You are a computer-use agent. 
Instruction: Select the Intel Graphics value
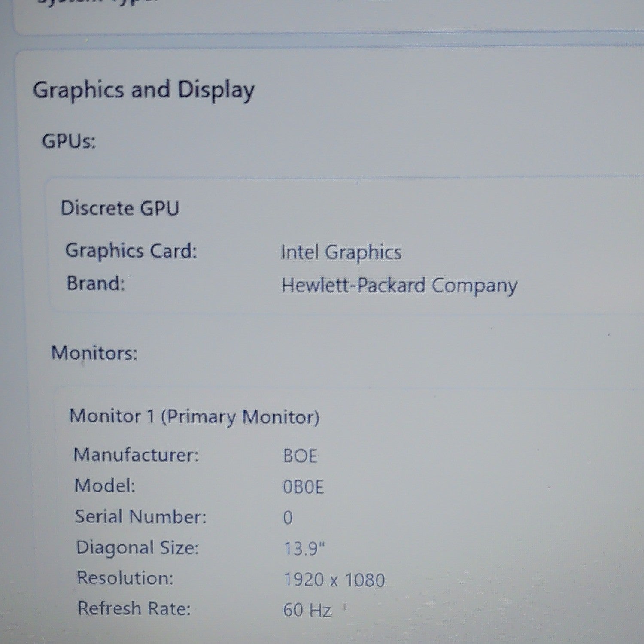tap(341, 252)
